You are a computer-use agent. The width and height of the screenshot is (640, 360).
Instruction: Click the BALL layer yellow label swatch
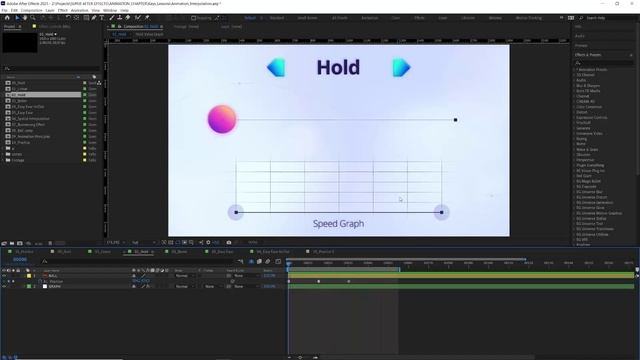coord(29,276)
